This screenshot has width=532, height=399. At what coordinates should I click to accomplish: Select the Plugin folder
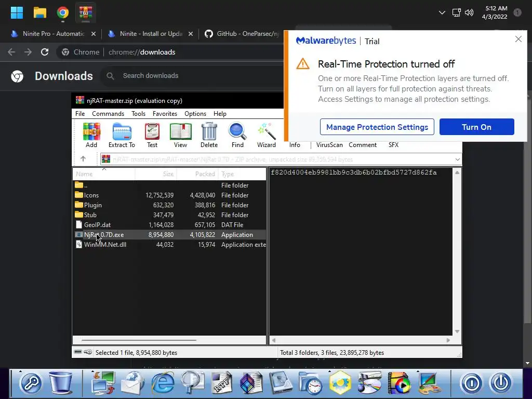click(x=170, y=205)
